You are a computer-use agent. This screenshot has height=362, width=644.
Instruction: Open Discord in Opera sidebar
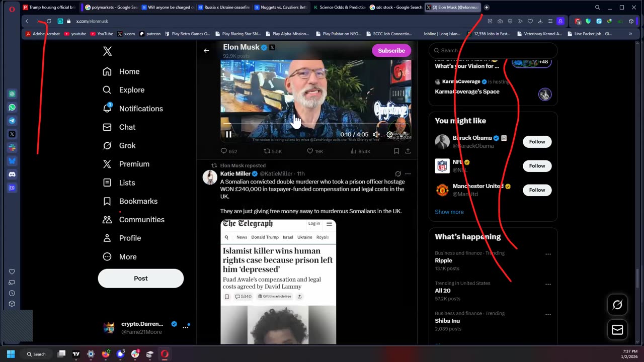[12, 174]
